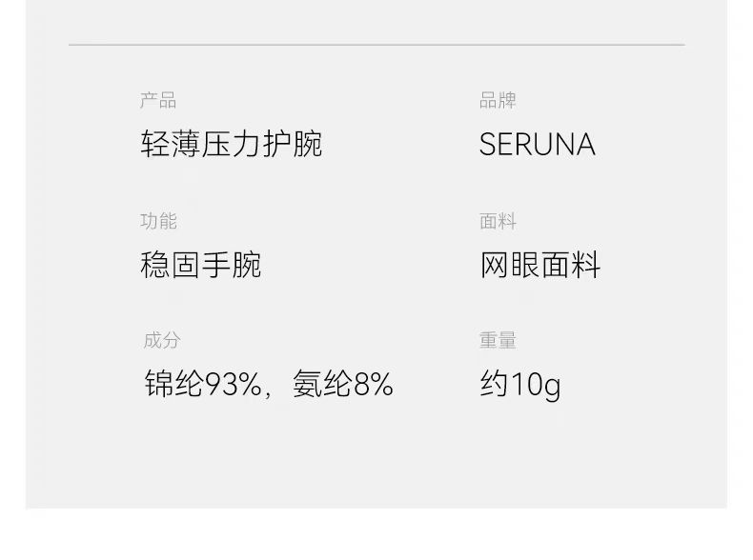Screen dimensions: 753x560
Task: Click the 产品 label
Action: (158, 101)
